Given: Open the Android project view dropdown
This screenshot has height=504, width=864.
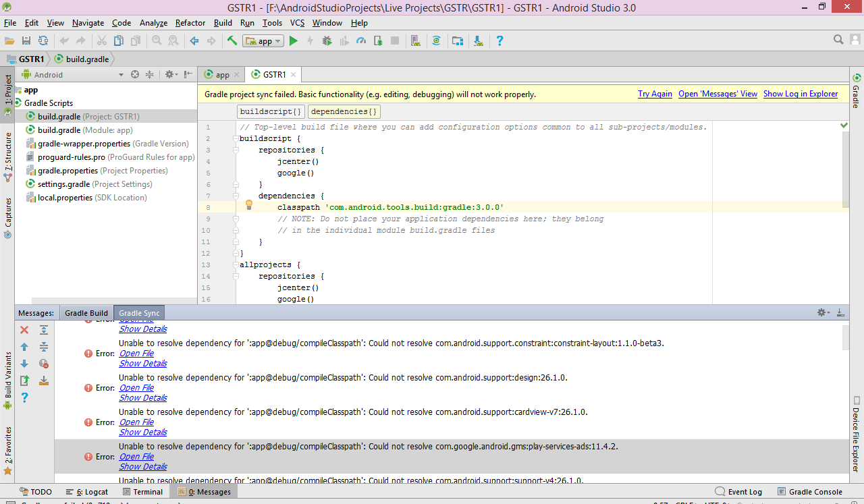Looking at the screenshot, I should [74, 74].
